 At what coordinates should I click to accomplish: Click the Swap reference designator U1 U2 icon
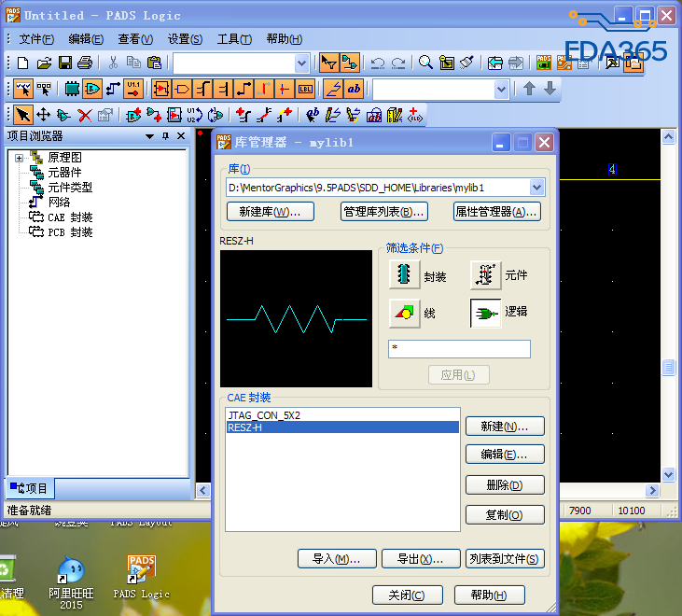pos(194,116)
